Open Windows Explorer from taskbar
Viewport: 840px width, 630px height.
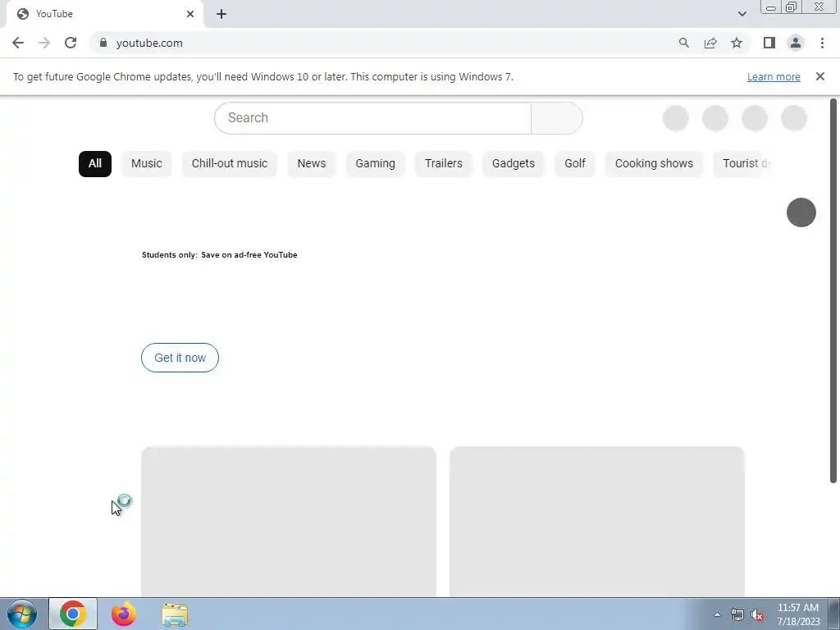pos(175,614)
